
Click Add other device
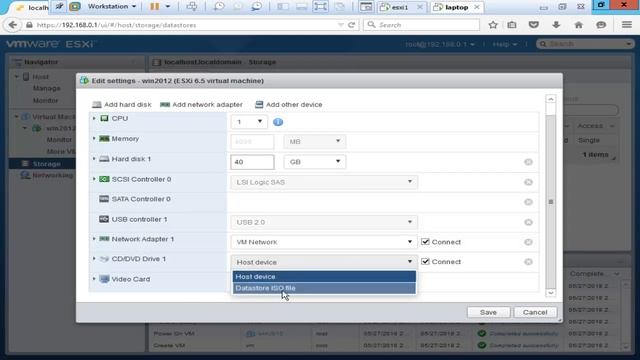(x=289, y=104)
